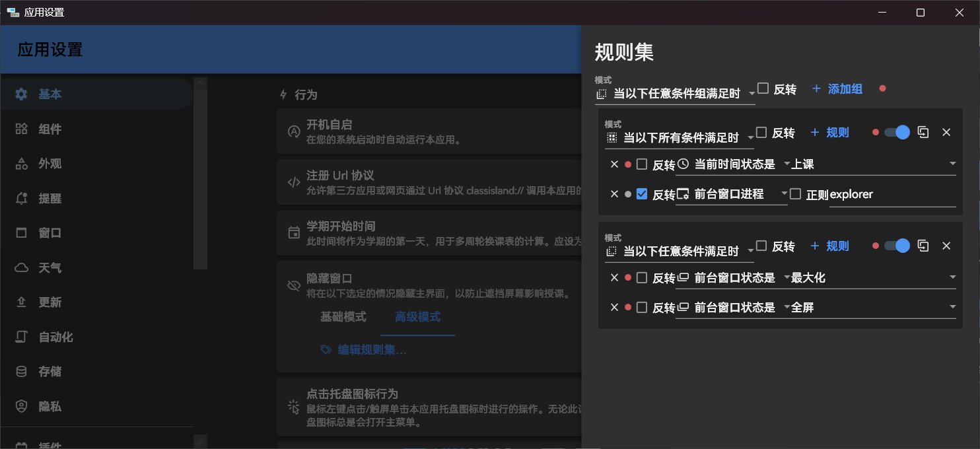Click 添加组 to add a group
Screen dimensions: 980x449
[x=837, y=88]
